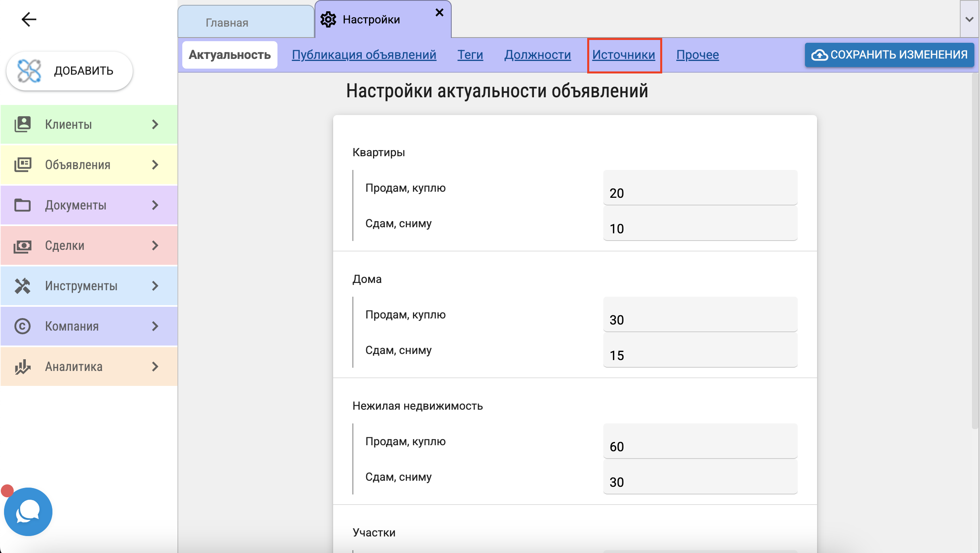Open the Источники settings tab

623,54
